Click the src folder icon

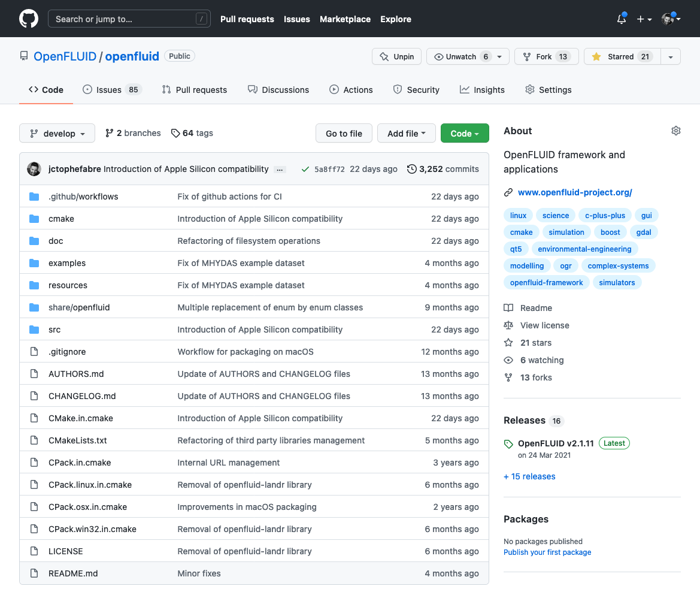tap(34, 330)
